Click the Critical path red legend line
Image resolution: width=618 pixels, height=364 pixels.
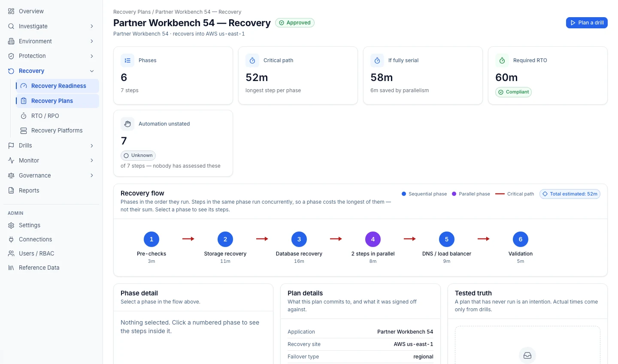[x=500, y=194]
